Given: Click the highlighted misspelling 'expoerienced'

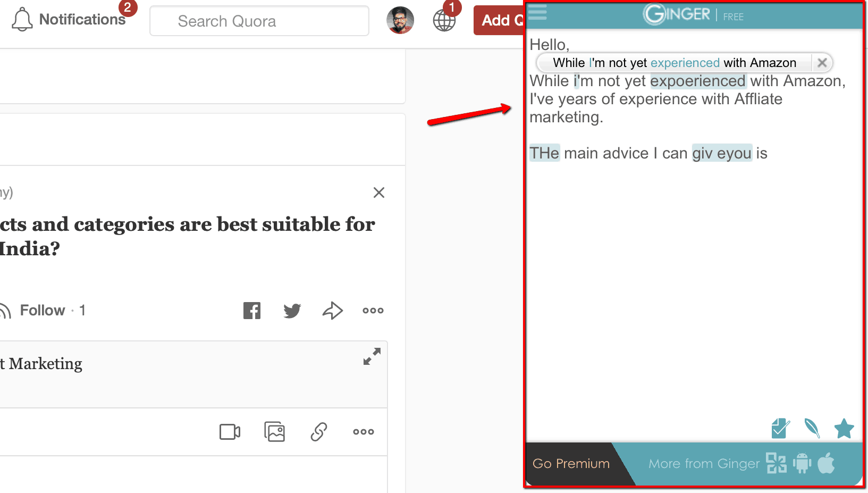Looking at the screenshot, I should tap(697, 81).
